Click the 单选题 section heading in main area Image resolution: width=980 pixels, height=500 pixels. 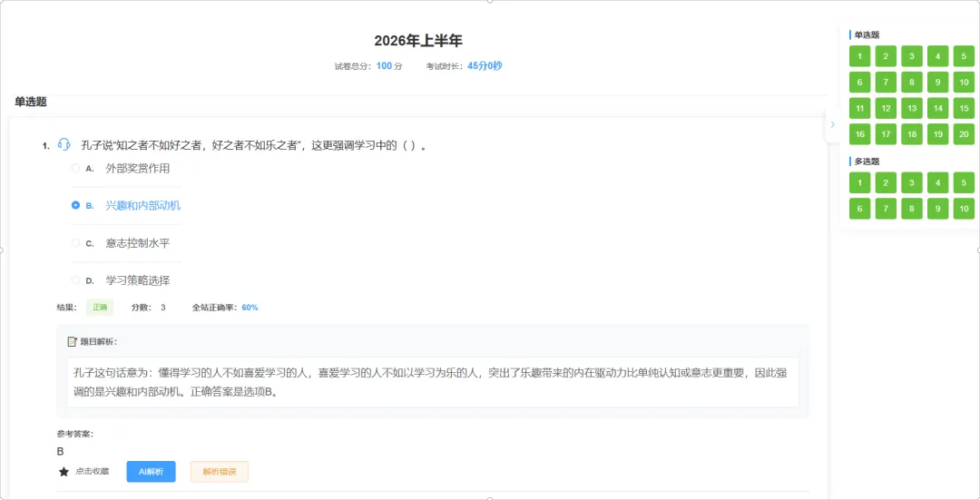[x=31, y=102]
